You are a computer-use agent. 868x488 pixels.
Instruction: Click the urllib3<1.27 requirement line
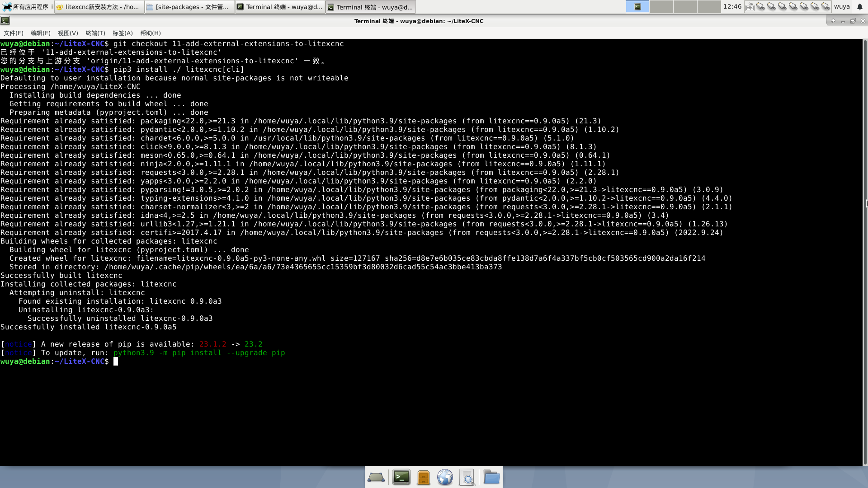pos(364,224)
